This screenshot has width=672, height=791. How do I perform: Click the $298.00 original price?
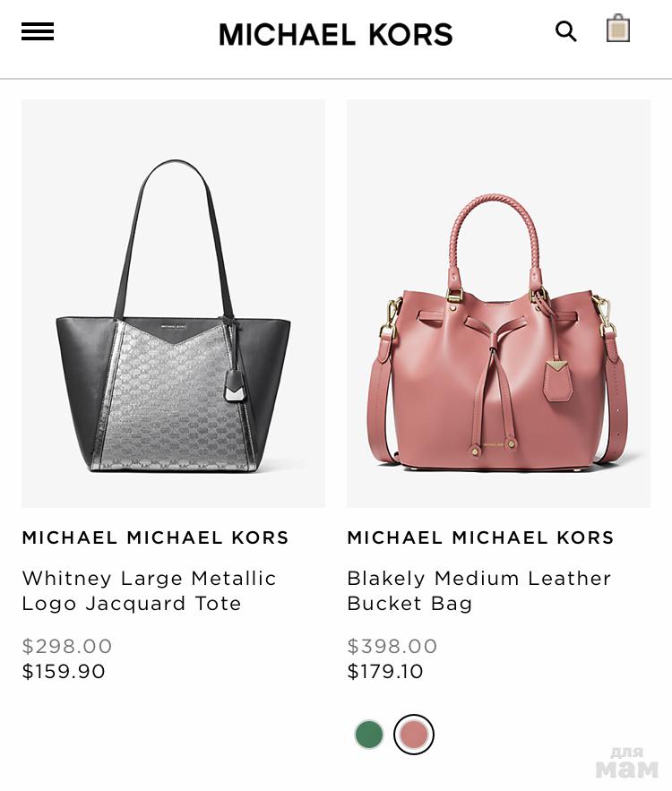point(67,646)
